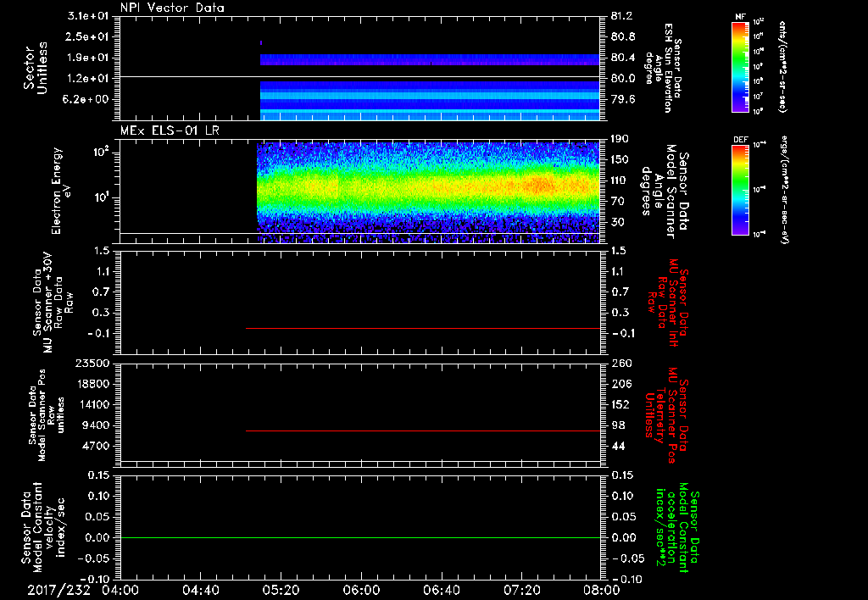Click the 80.4 sun elevation tick

[623, 58]
